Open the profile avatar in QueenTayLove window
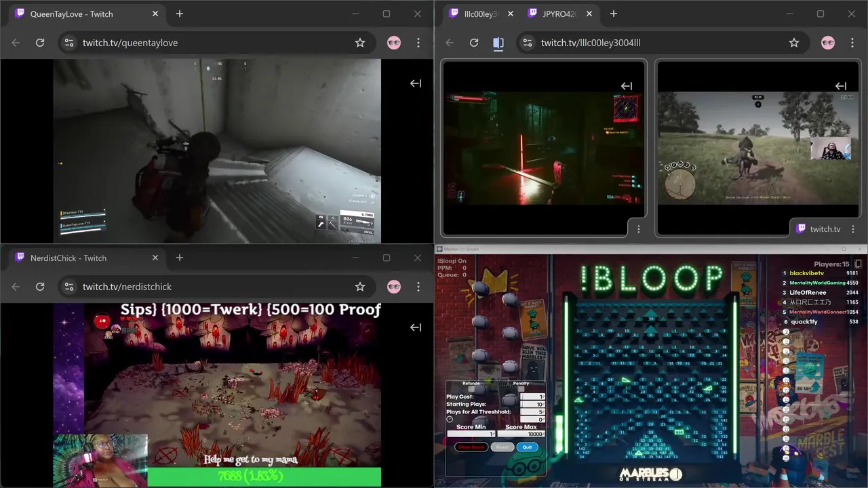The image size is (868, 488). pos(394,43)
